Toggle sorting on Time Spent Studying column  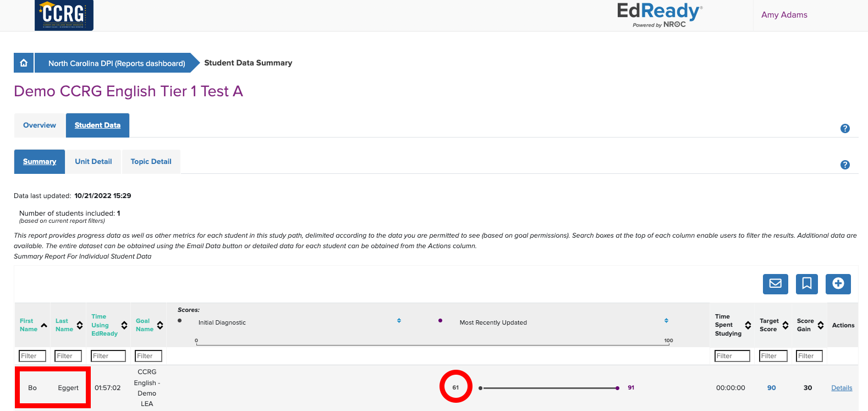click(748, 325)
